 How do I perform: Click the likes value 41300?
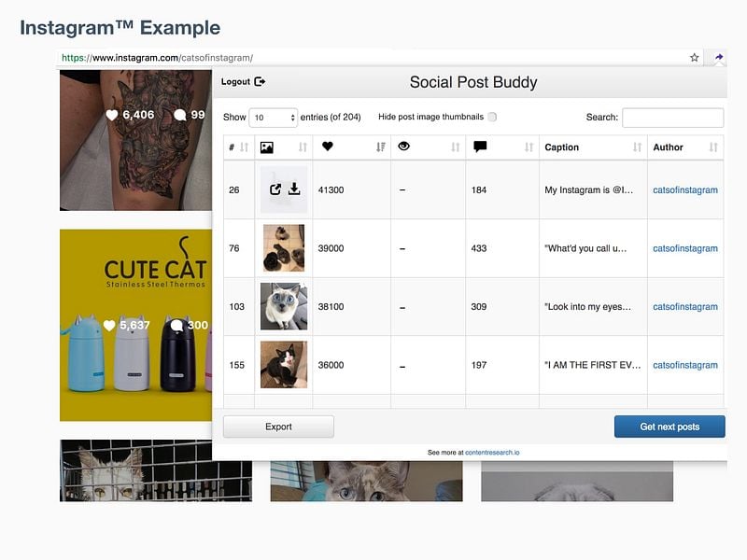click(331, 190)
